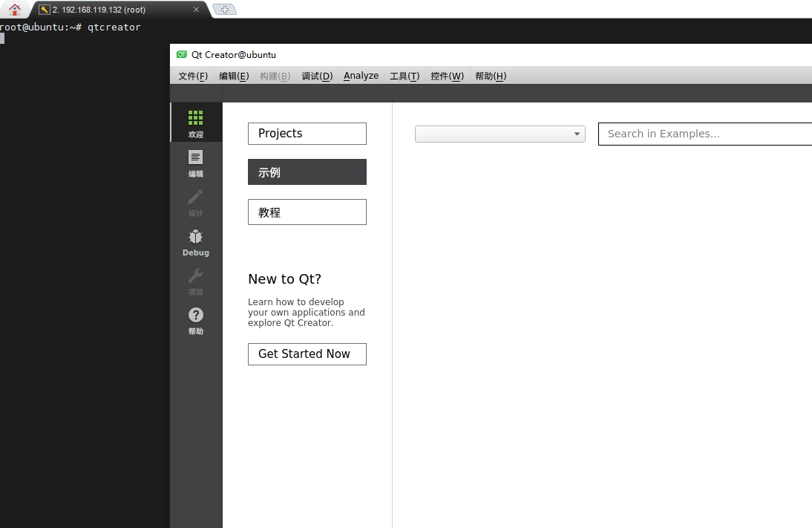Open the 调试(D) menu
This screenshot has width=812, height=528.
pyautogui.click(x=317, y=76)
